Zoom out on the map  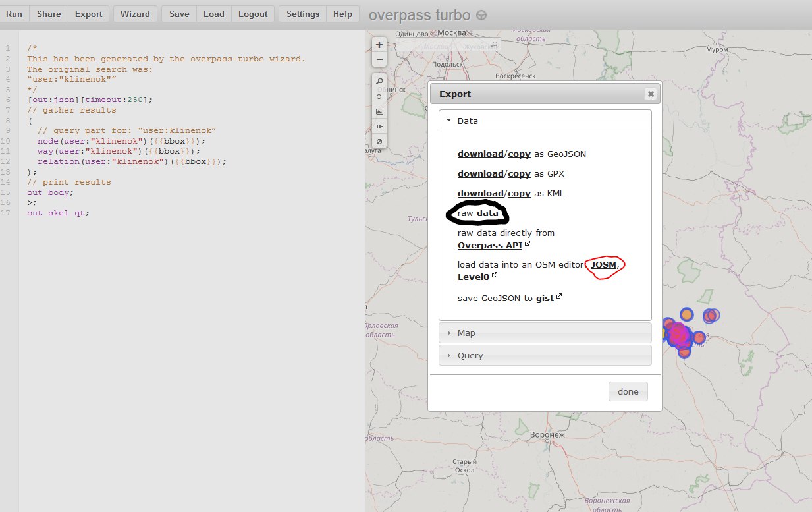click(379, 60)
